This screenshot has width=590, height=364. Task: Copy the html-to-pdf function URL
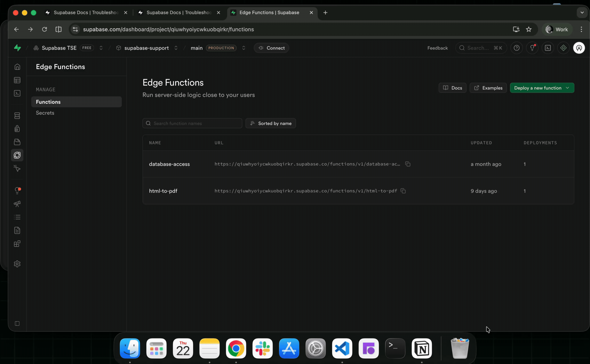403,191
